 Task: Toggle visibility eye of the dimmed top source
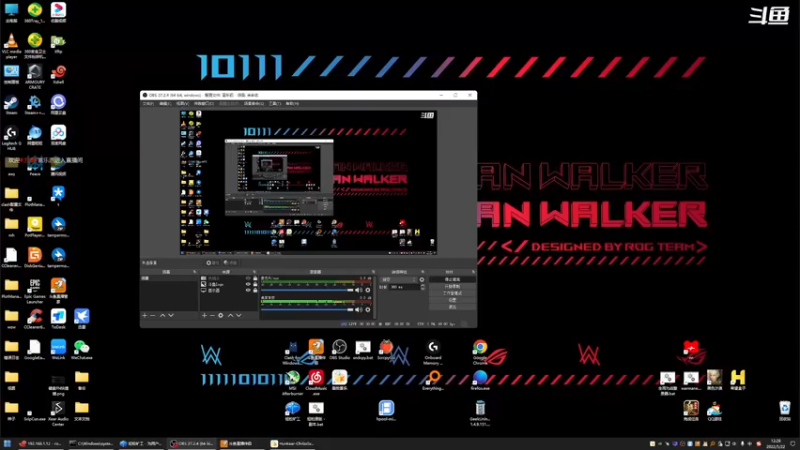[248, 279]
